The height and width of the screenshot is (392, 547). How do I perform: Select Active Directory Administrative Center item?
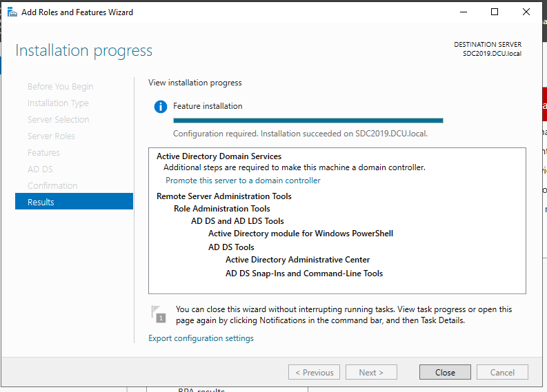click(297, 260)
